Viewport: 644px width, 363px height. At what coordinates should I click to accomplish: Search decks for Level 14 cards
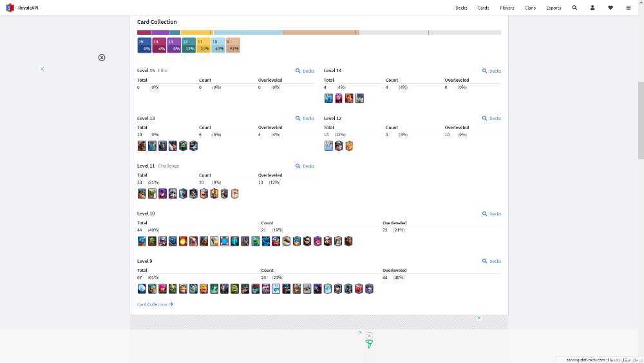(491, 71)
